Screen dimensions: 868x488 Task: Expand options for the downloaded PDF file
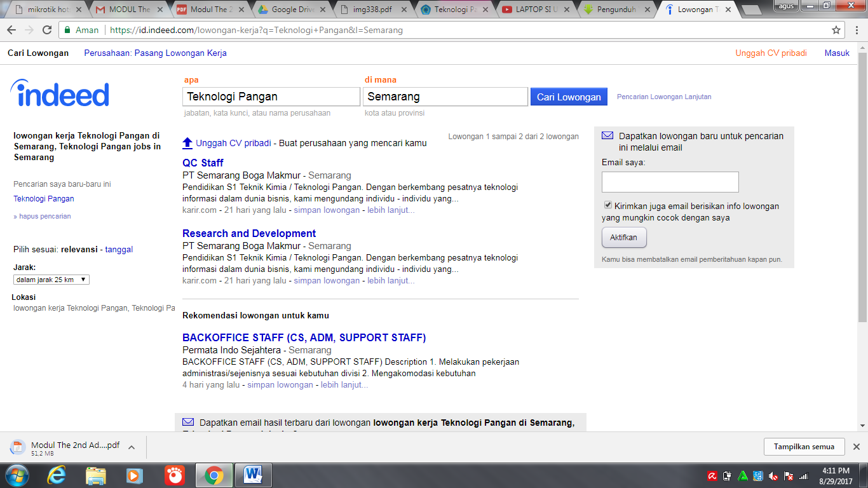[132, 447]
